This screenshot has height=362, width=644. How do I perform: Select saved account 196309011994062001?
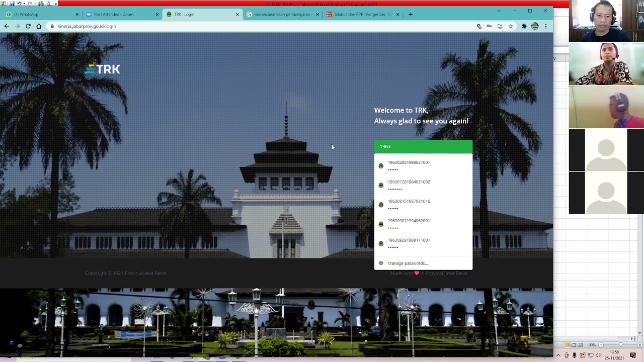423,224
